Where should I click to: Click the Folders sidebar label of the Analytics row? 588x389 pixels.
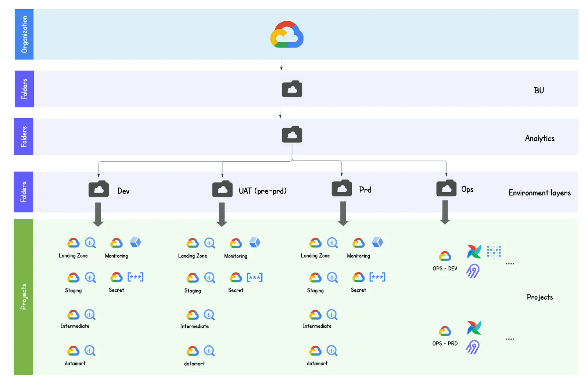click(x=24, y=137)
